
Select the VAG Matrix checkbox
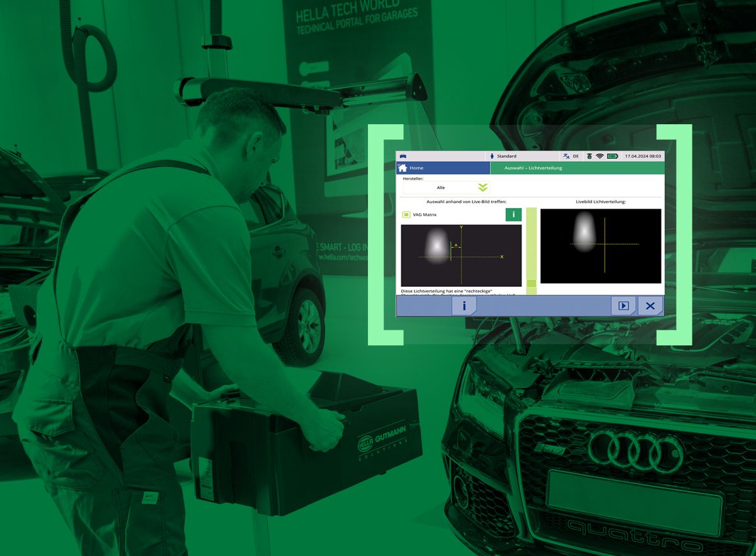point(406,215)
